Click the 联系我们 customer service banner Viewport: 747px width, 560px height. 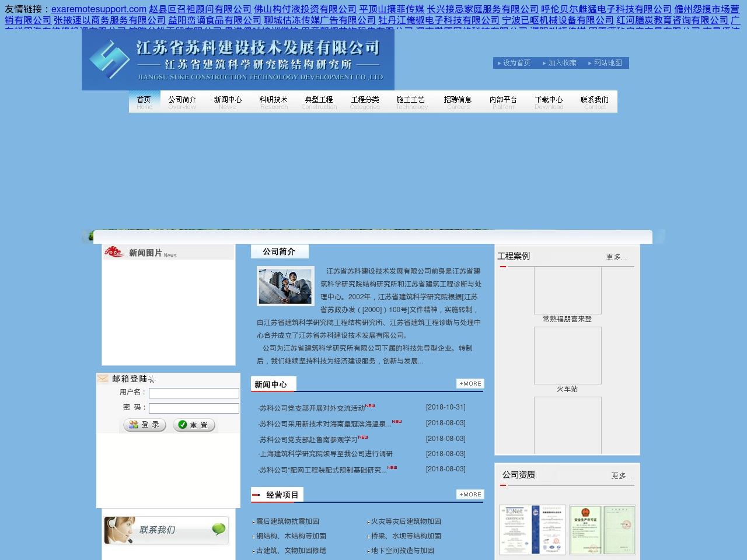[x=166, y=530]
